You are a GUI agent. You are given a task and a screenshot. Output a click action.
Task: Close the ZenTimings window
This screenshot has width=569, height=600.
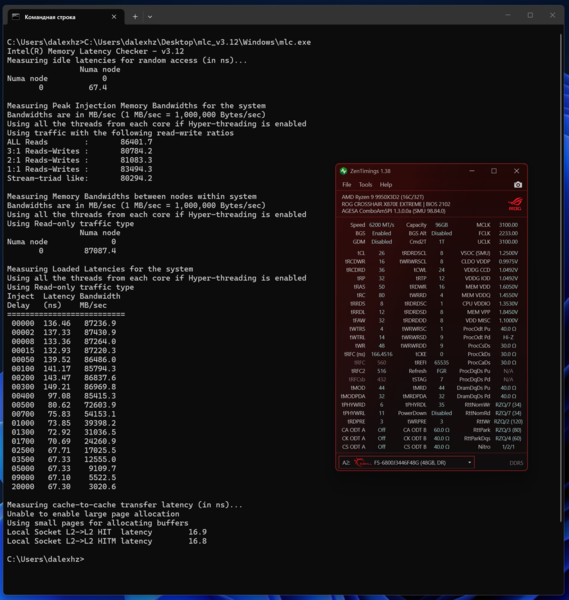[517, 171]
